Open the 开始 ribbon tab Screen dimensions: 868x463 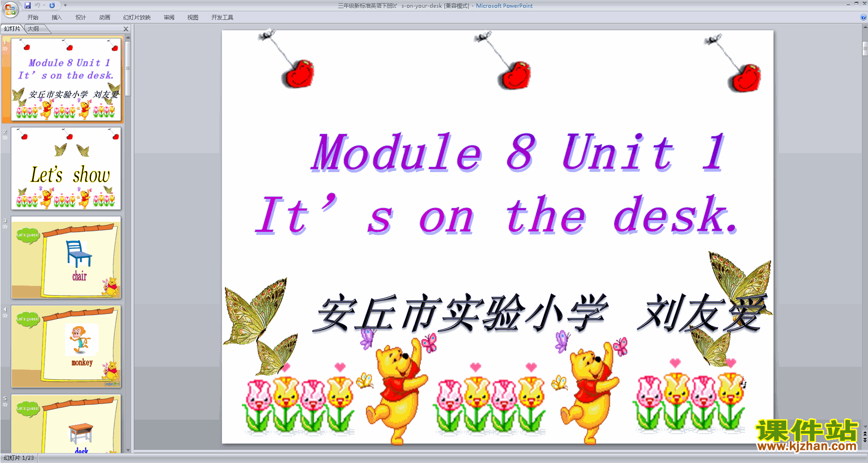tap(33, 18)
